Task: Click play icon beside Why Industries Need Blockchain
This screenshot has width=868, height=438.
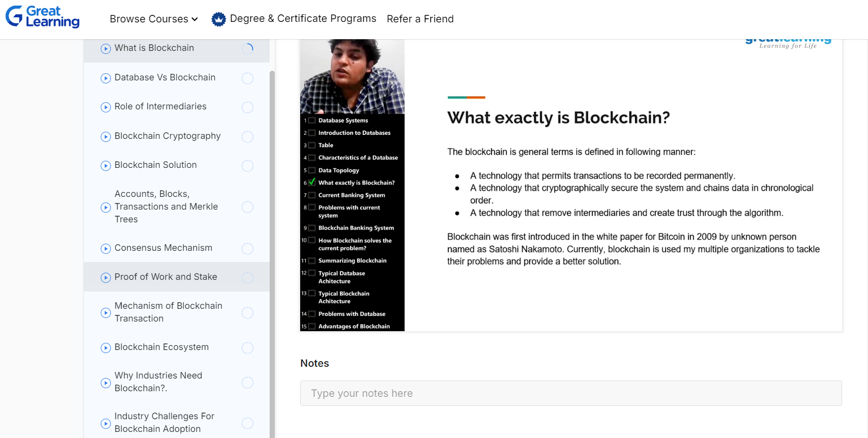Action: 106,383
